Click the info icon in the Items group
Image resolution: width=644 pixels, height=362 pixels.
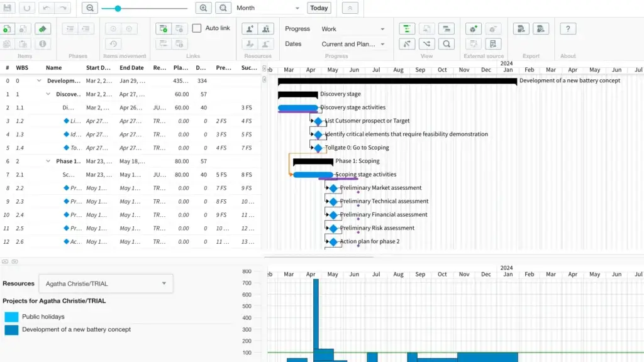(x=42, y=43)
